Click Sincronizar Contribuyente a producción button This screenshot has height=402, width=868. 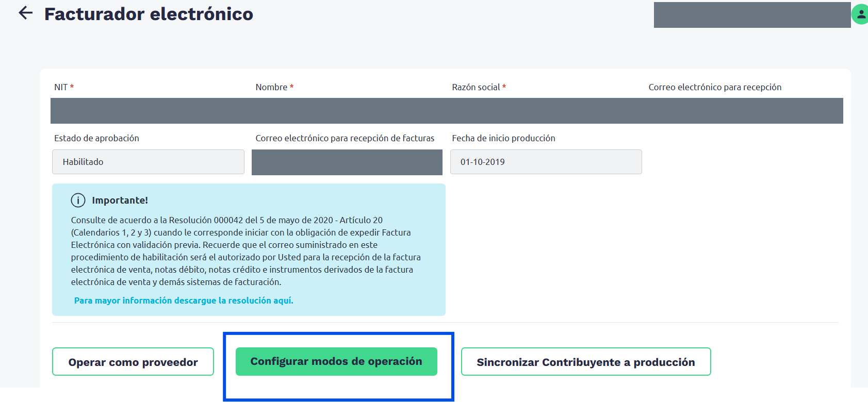point(586,362)
